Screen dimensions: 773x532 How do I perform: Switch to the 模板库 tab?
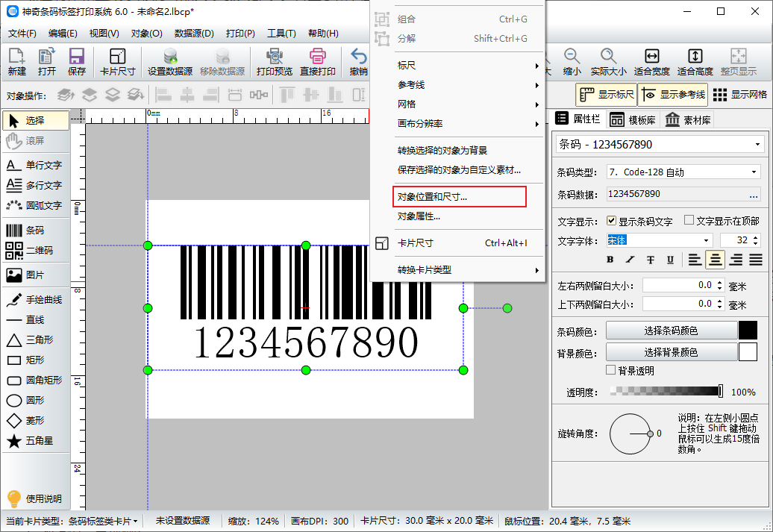[x=633, y=119]
